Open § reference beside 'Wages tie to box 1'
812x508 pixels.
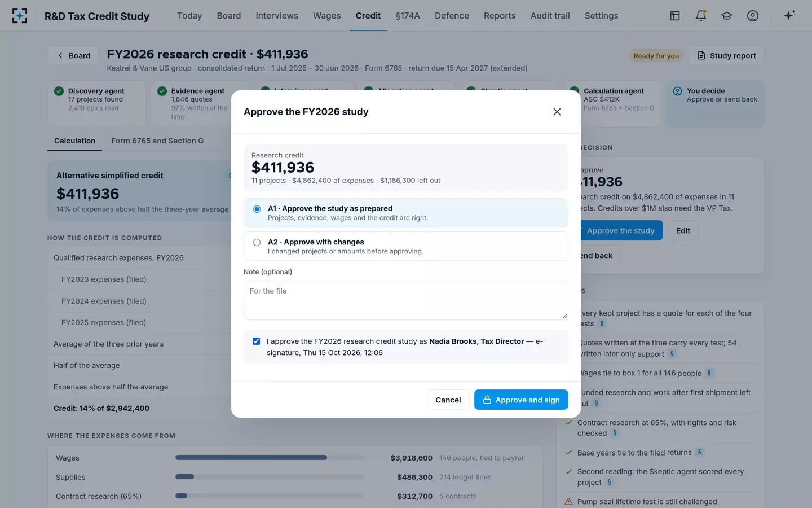709,373
